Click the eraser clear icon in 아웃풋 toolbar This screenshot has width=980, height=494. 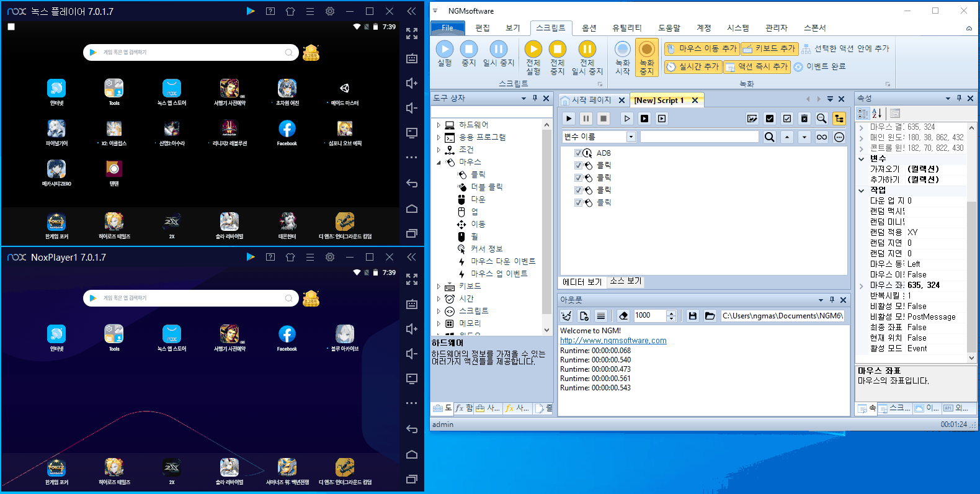tap(623, 316)
